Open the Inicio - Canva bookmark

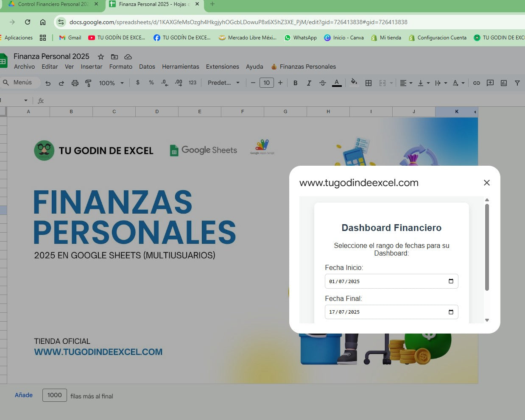tap(344, 38)
